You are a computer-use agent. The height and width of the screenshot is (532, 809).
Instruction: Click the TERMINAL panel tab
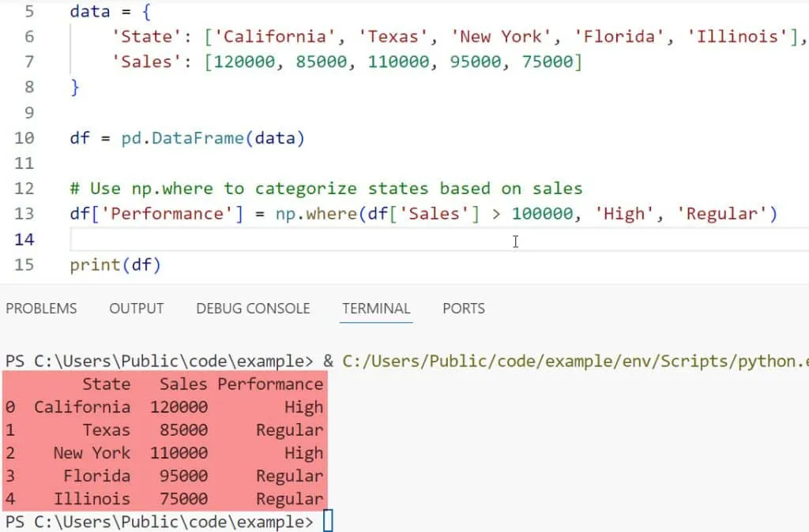pos(376,309)
